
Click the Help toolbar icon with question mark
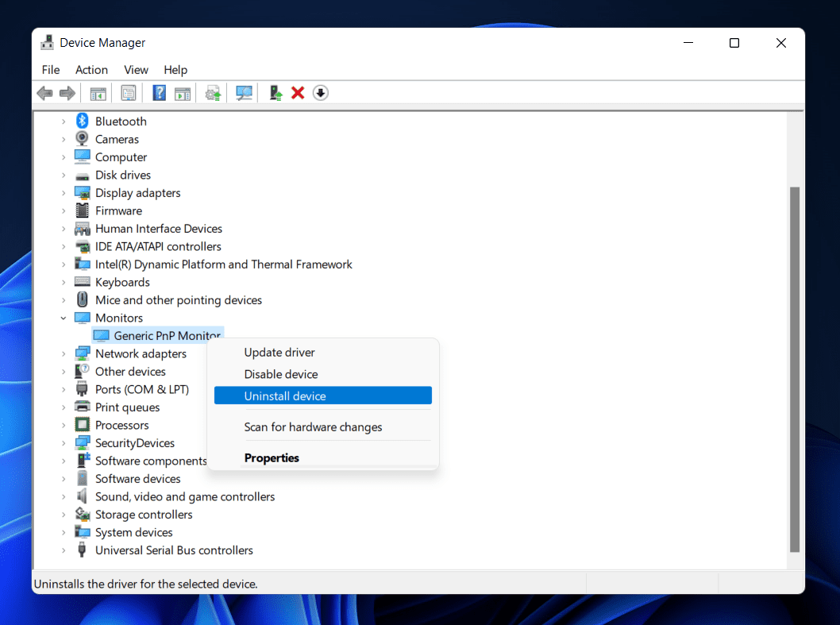[160, 93]
